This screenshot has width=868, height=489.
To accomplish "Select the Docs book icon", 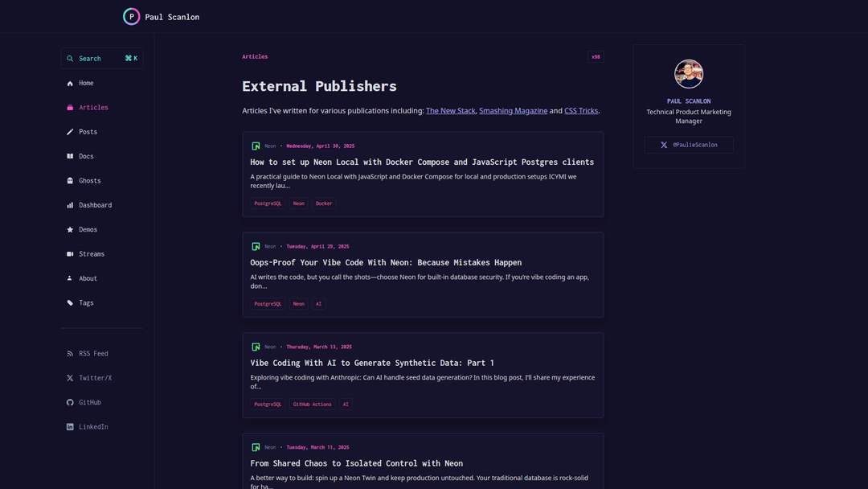I will (x=70, y=157).
